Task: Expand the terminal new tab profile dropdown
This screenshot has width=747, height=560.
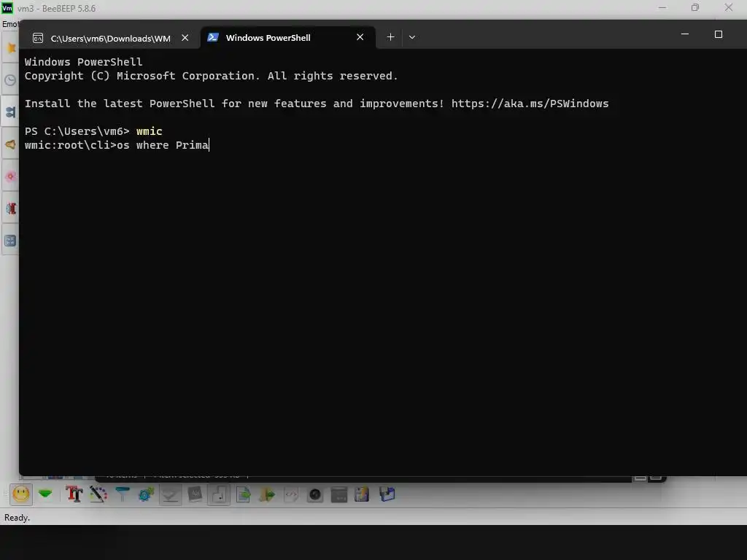Action: click(412, 37)
